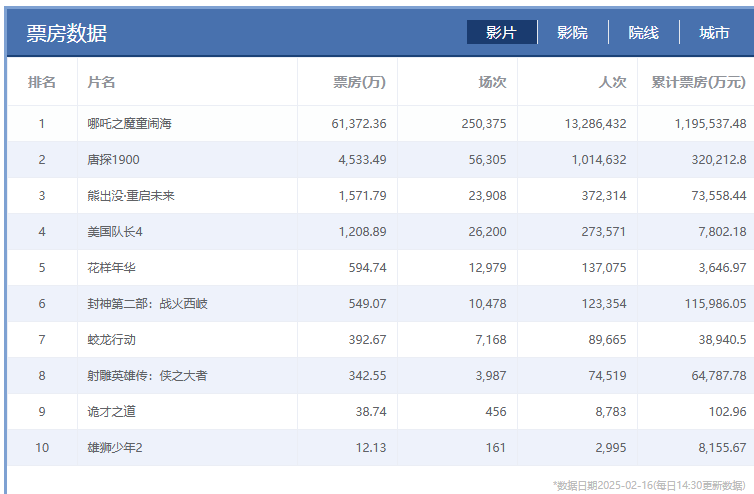The width and height of the screenshot is (754, 494).
Task: Select 封神第二部：战火西岐 in the list
Action: coord(147,304)
